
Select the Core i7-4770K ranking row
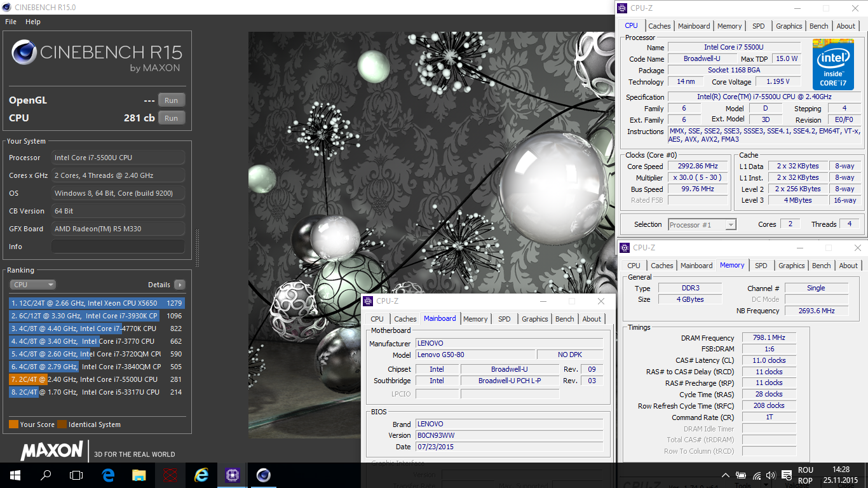point(96,329)
